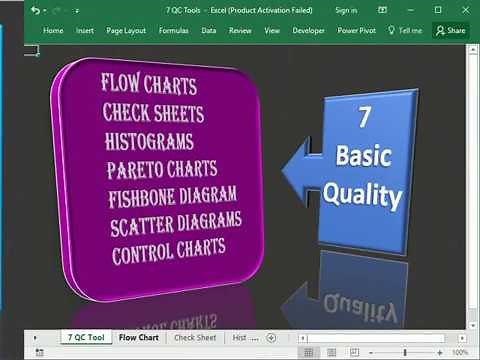Select the 7 QC Tool sheet tab

click(x=86, y=337)
